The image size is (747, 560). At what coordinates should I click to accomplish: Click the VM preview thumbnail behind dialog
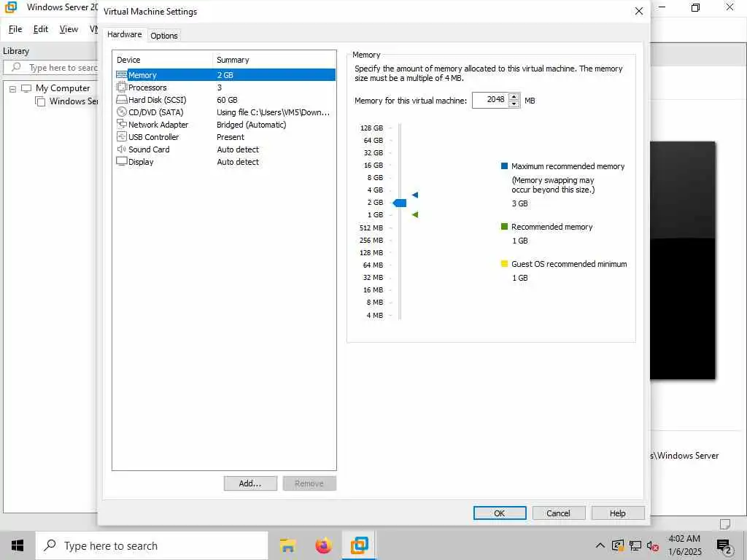683,260
